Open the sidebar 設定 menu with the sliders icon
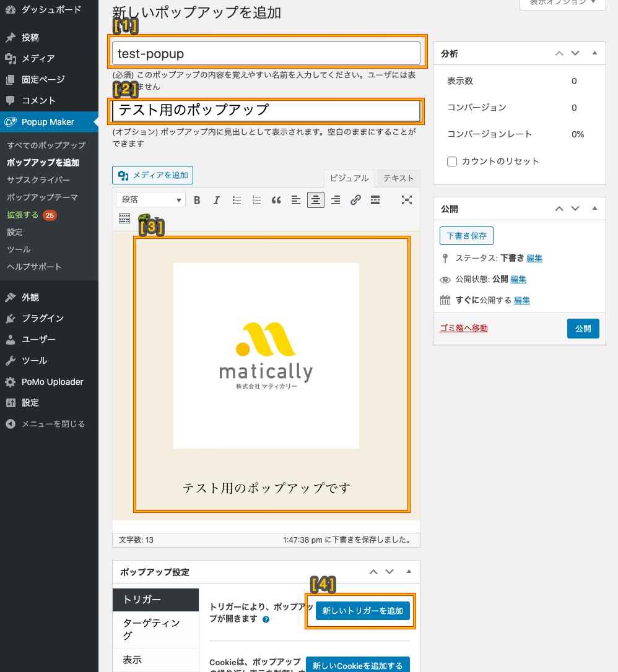This screenshot has width=618, height=672. (50, 402)
